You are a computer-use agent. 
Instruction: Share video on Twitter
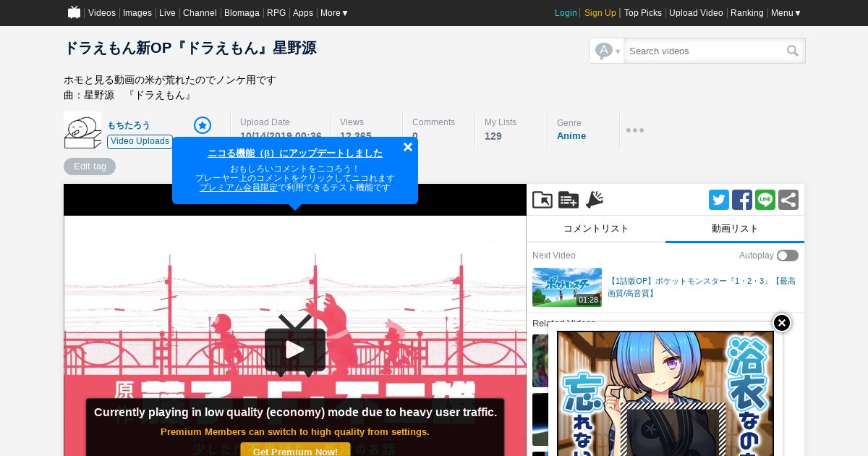719,200
